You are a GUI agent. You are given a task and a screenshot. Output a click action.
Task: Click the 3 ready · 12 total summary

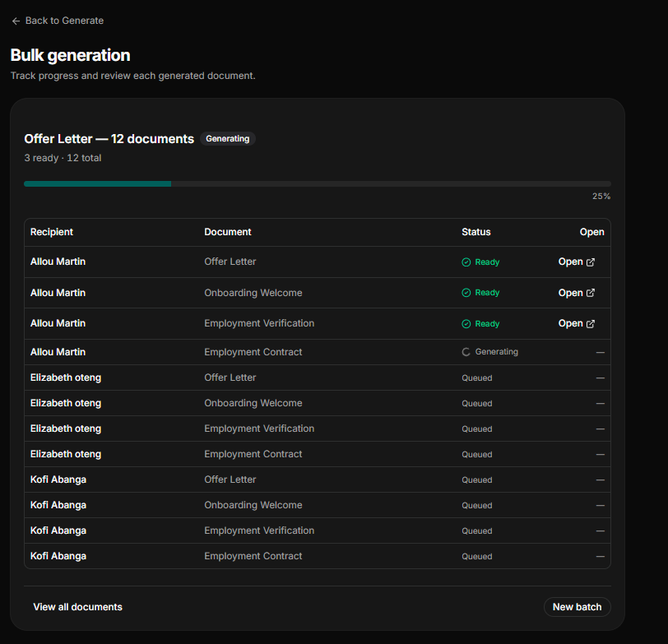pyautogui.click(x=63, y=158)
